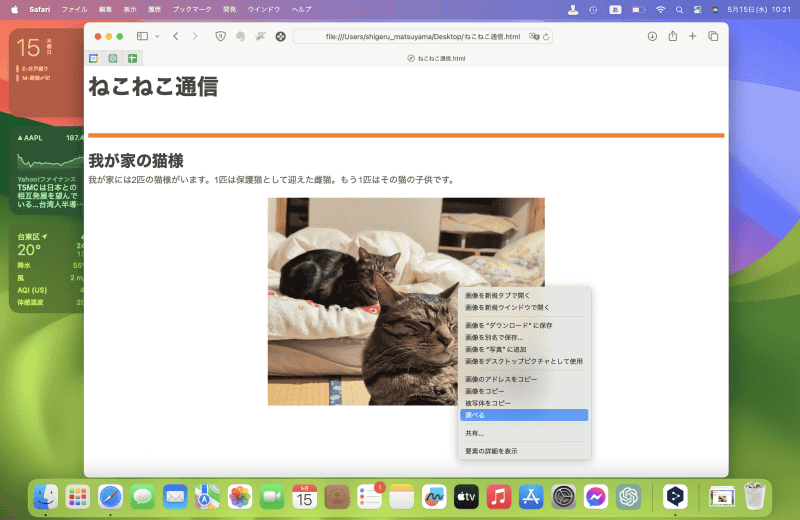Go forward with the forward arrow
The width and height of the screenshot is (800, 520).
195,36
